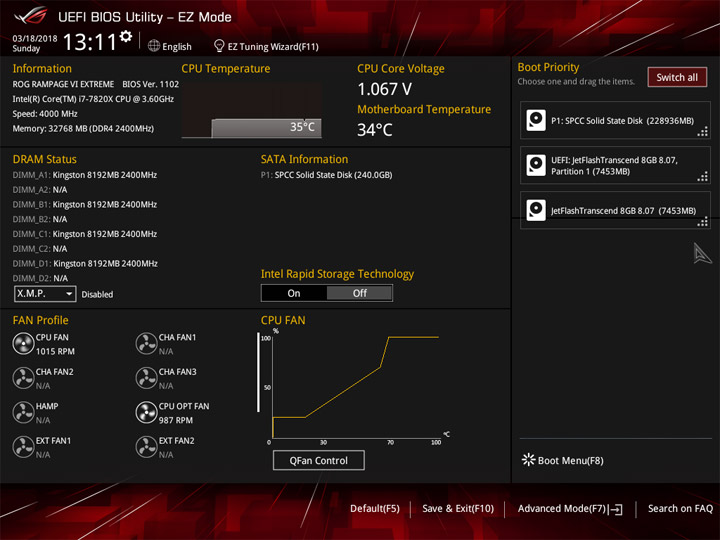Select the CHA FAN1 icon
Viewport: 720px width, 540px height.
146,344
